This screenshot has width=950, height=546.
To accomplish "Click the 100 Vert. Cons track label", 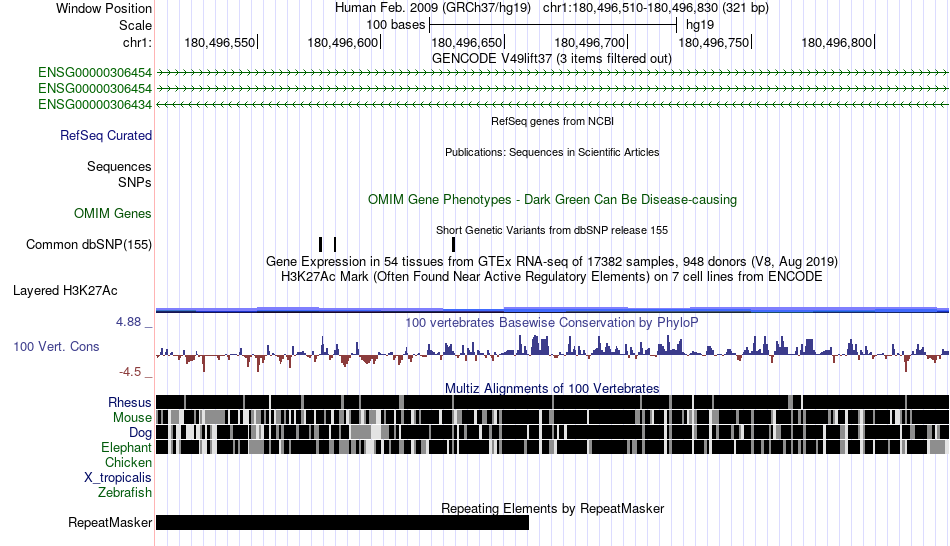I will (x=56, y=347).
